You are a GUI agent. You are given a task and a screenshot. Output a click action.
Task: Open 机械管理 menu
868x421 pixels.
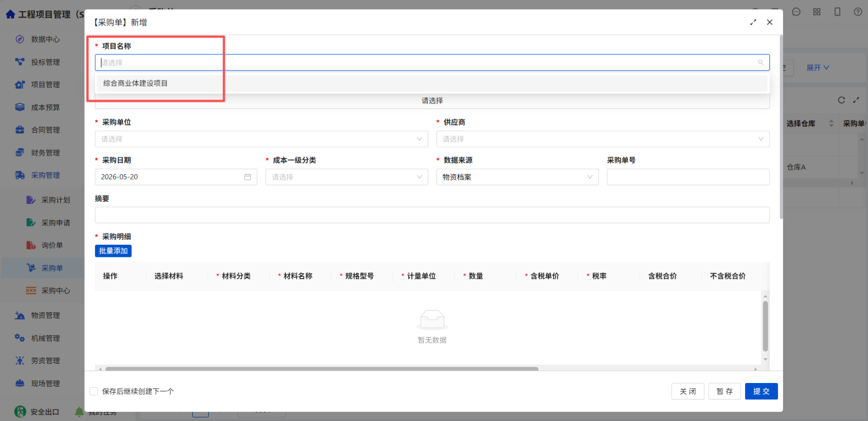pos(45,338)
